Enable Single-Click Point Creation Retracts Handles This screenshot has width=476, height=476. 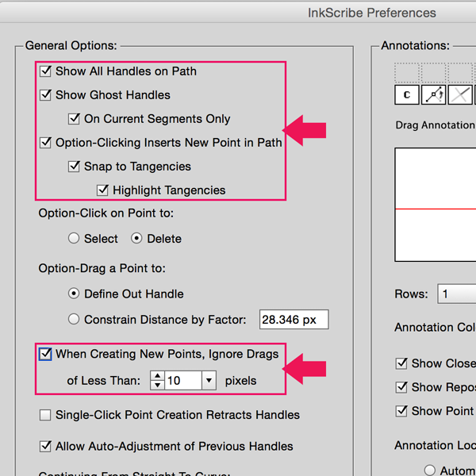45,415
